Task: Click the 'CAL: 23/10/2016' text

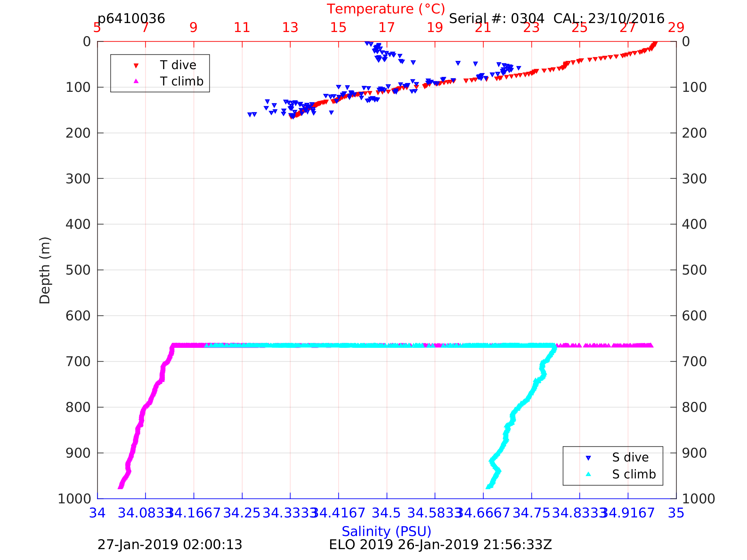Action: pyautogui.click(x=609, y=19)
